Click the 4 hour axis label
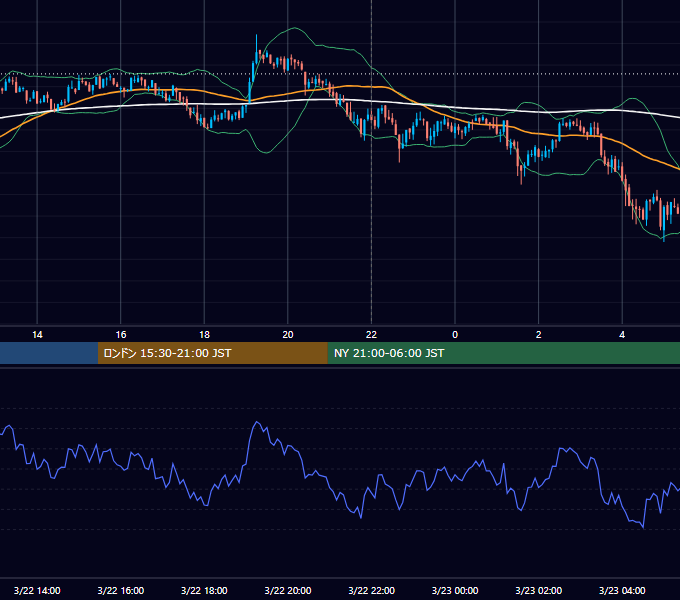Viewport: 680px width, 600px height. tap(622, 335)
